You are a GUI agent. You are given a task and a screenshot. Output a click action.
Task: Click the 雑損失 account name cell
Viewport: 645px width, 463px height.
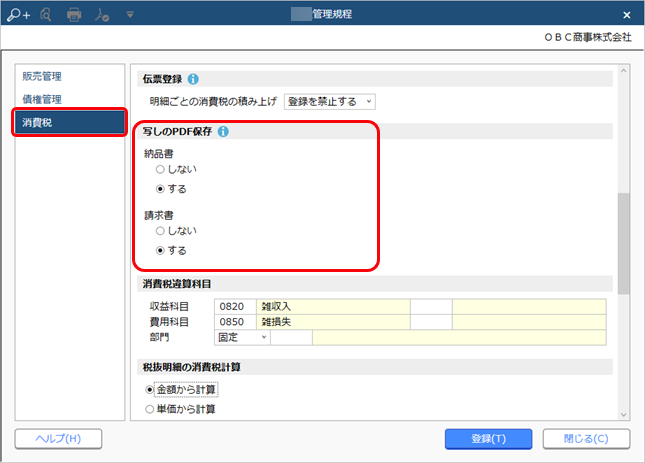(x=333, y=322)
